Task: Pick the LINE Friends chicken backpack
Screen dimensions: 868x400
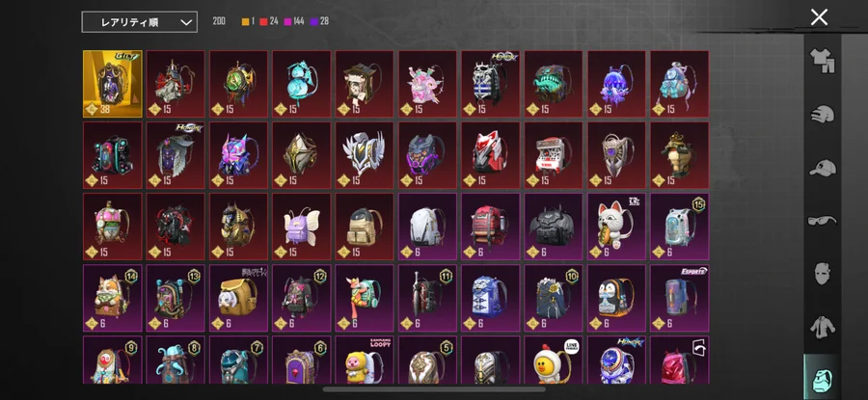Action: (x=554, y=360)
